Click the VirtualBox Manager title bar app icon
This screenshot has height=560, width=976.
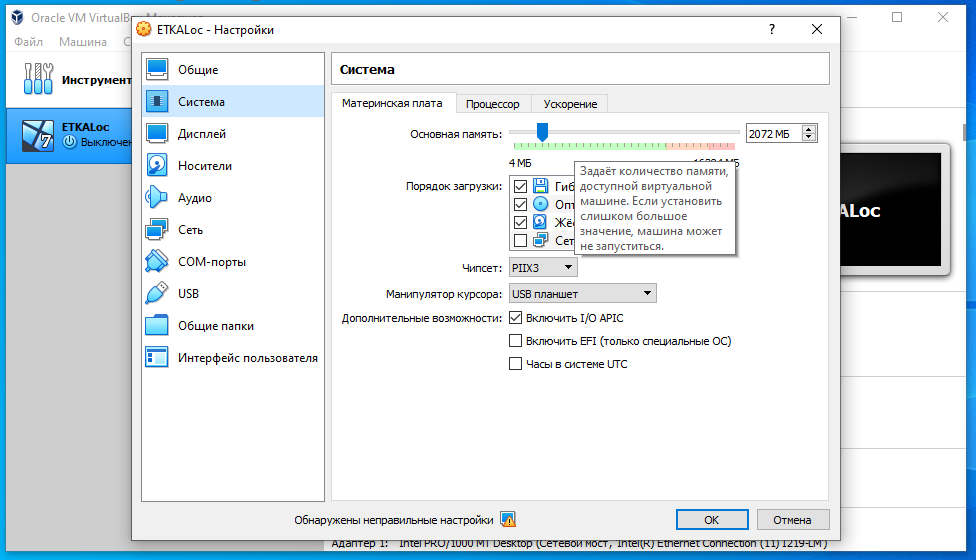point(17,17)
